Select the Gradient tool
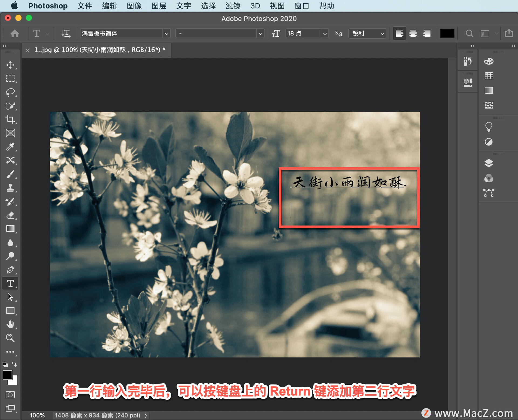 [10, 229]
